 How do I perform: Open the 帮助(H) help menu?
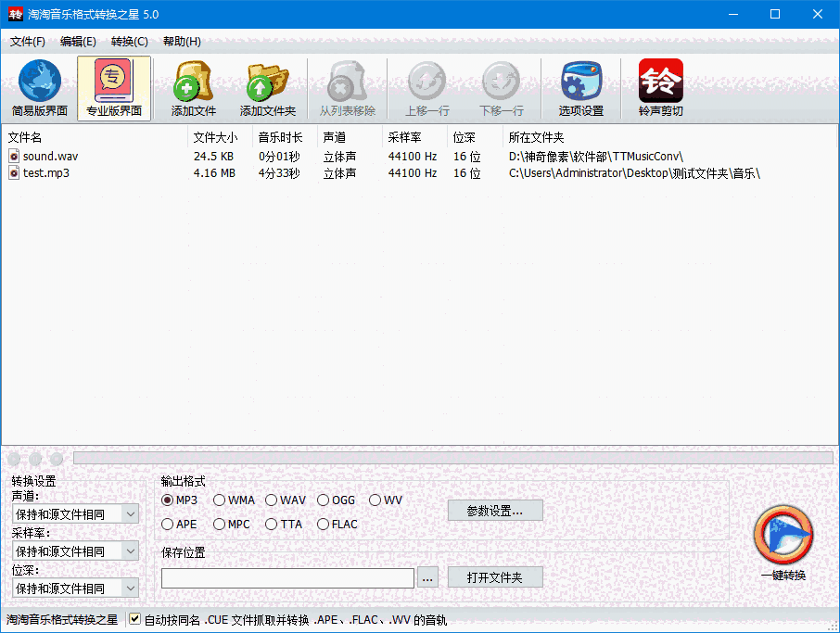tap(181, 42)
